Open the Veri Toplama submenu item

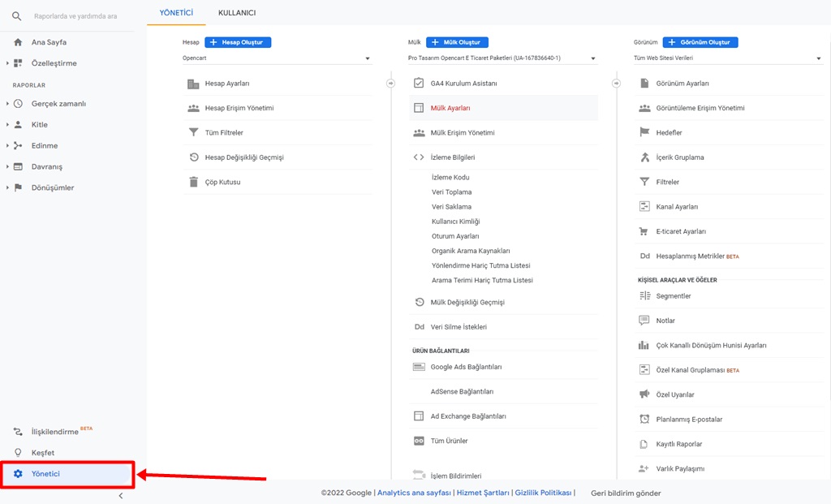point(451,192)
